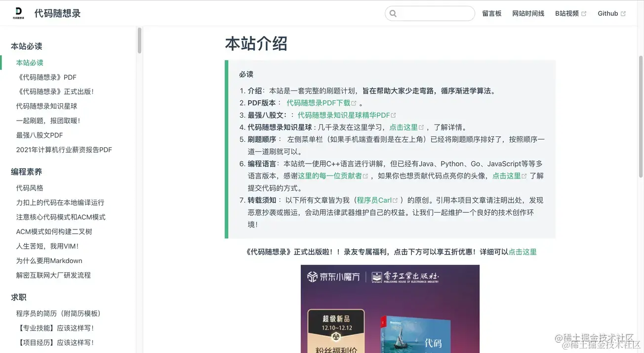Viewport: 644px width, 353px height.
Task: Open 代码随想录知识星球 sidebar item
Action: pyautogui.click(x=46, y=106)
